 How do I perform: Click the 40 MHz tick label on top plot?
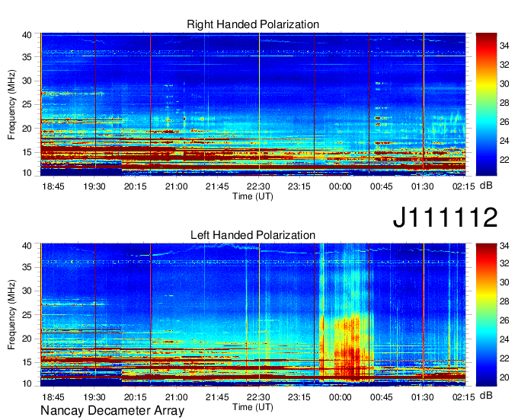[27, 35]
